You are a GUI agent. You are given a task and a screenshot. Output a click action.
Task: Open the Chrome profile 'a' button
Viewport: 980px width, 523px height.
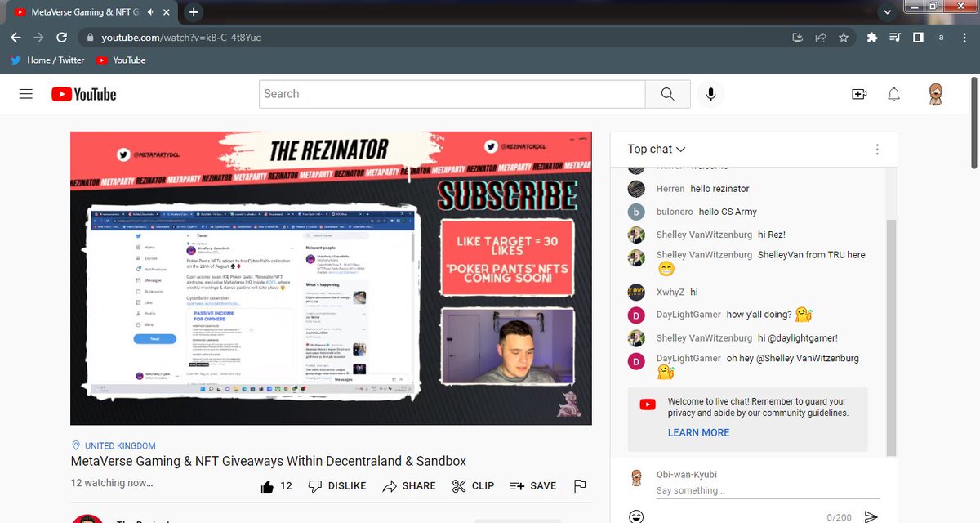pyautogui.click(x=942, y=38)
